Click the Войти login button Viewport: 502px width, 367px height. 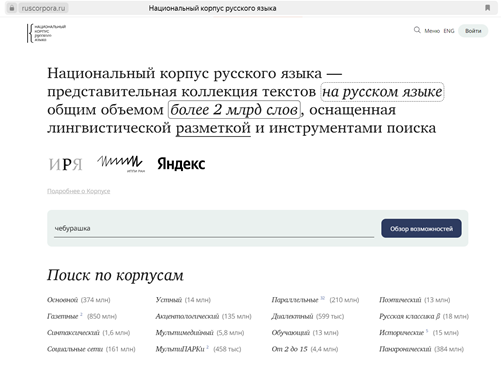pyautogui.click(x=473, y=31)
